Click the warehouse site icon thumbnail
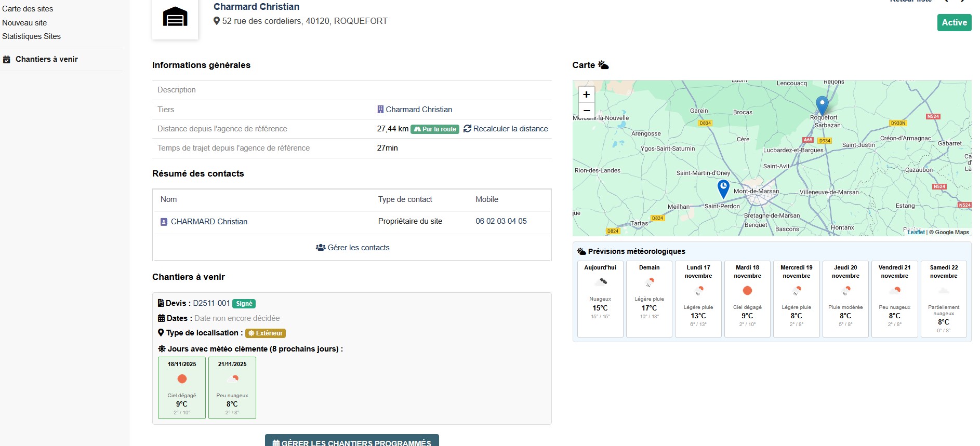This screenshot has width=980, height=446. point(175,17)
